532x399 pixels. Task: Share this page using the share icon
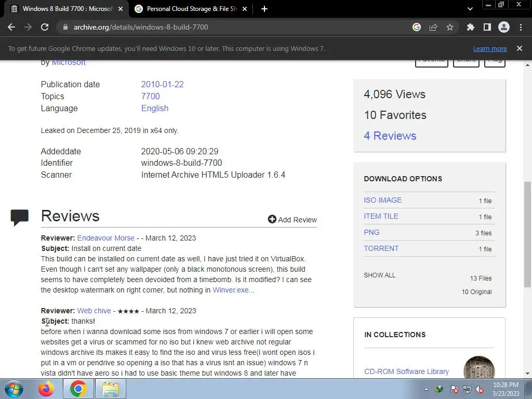tap(433, 27)
